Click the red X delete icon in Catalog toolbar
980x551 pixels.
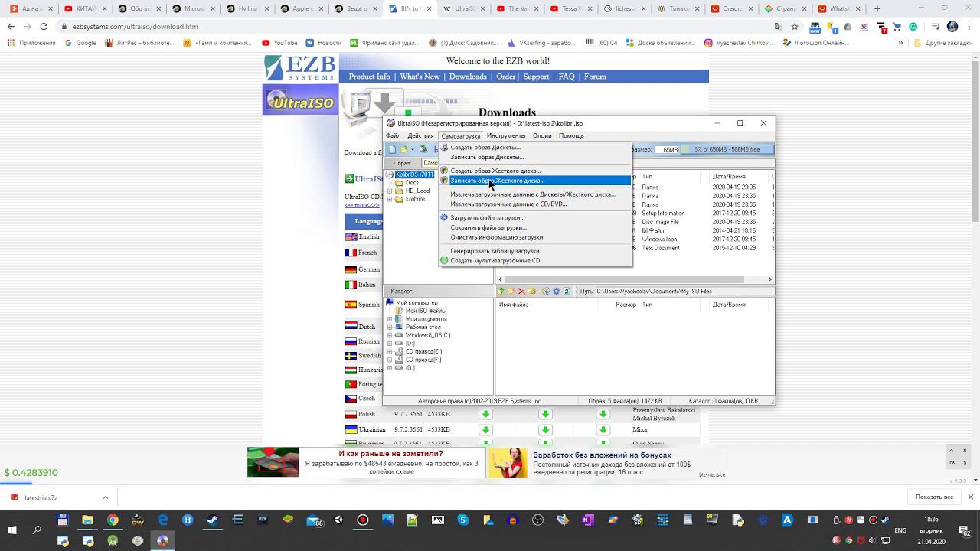[x=521, y=291]
